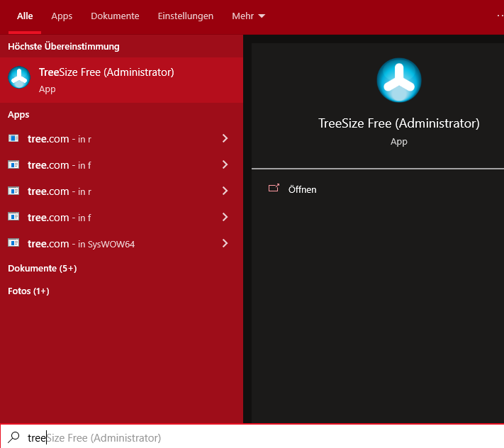
Task: Click into the search text field
Action: click(x=252, y=437)
